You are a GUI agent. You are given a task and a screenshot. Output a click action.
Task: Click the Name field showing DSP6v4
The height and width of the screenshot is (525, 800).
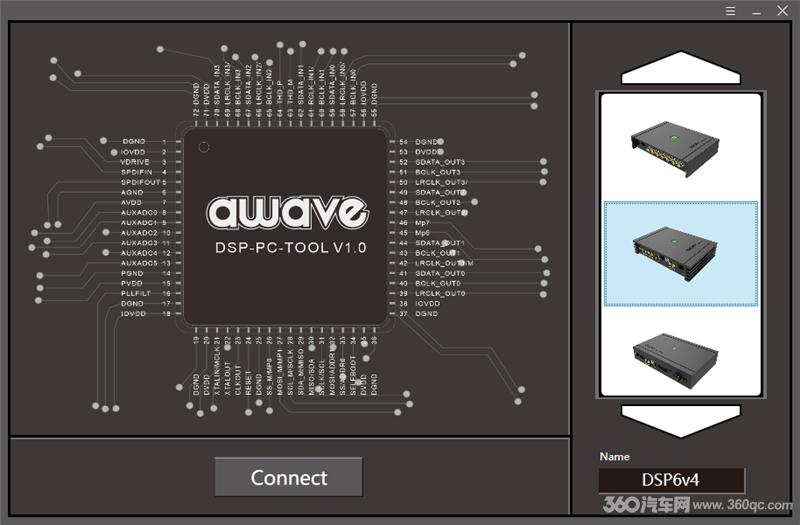(x=671, y=480)
